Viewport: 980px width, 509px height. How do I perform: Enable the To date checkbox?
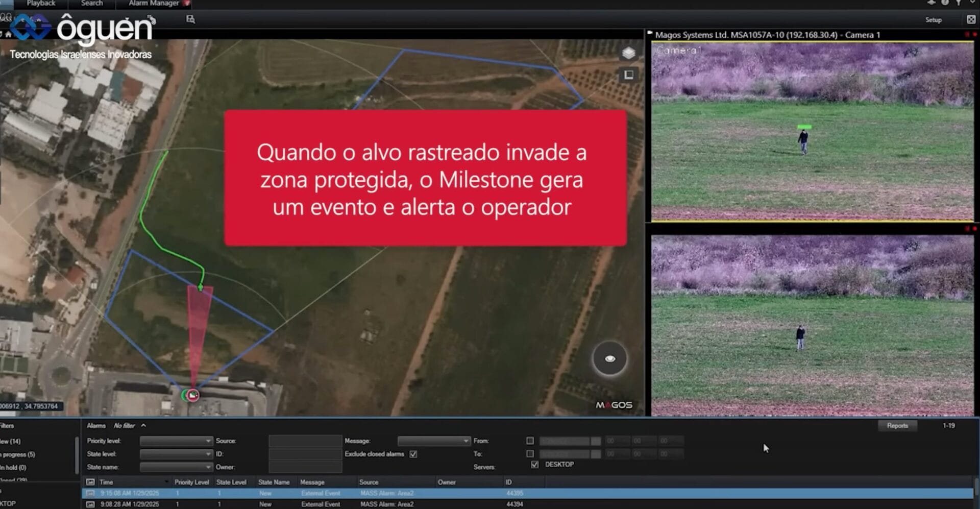[x=530, y=454]
